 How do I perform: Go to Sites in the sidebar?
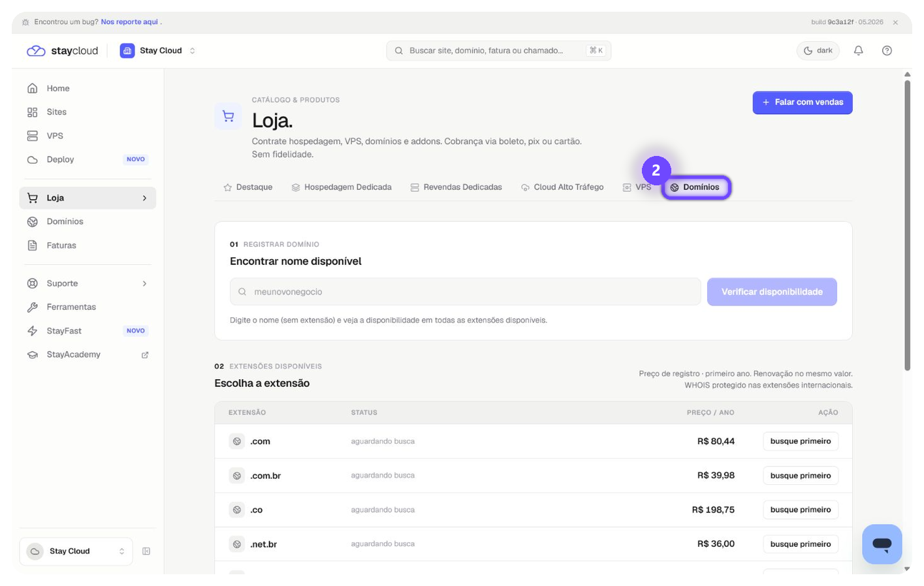click(x=88, y=112)
